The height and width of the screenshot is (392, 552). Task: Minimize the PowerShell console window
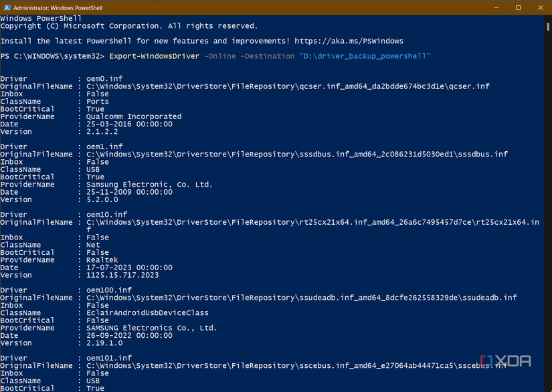click(495, 7)
